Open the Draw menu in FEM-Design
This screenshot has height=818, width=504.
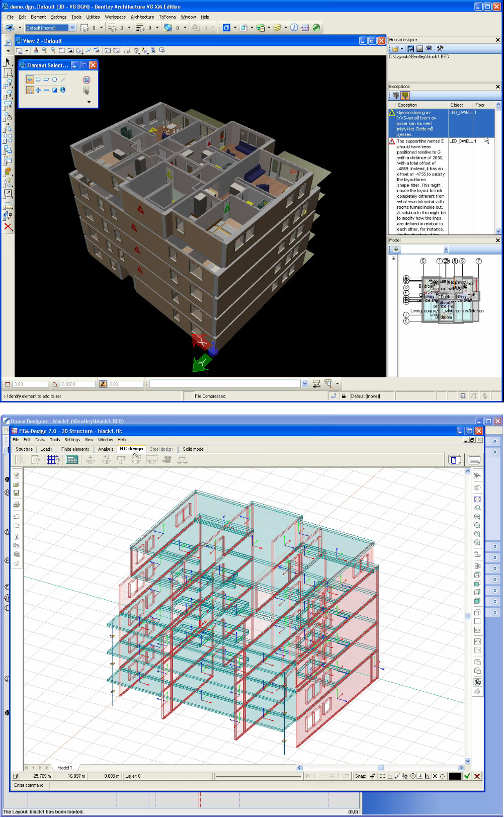(x=40, y=440)
